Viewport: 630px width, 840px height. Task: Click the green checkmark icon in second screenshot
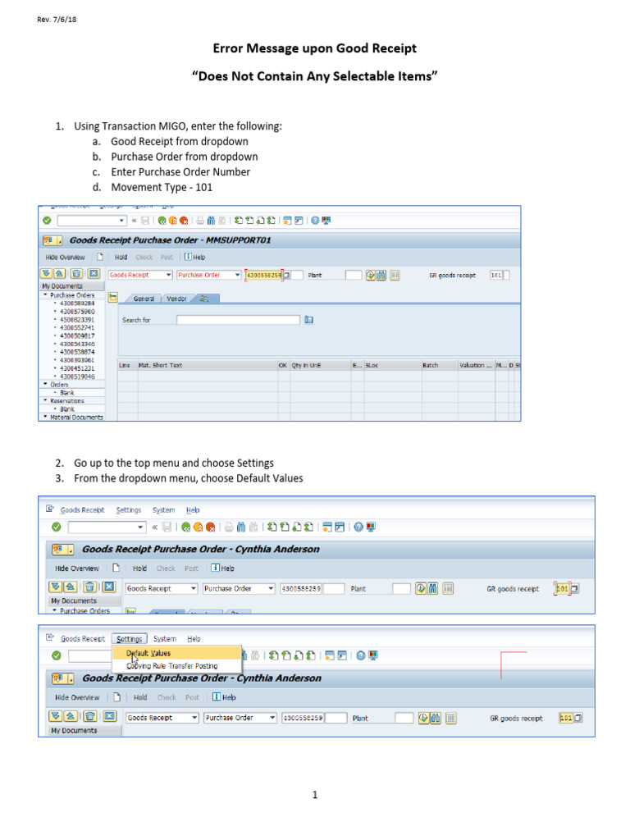[x=57, y=527]
